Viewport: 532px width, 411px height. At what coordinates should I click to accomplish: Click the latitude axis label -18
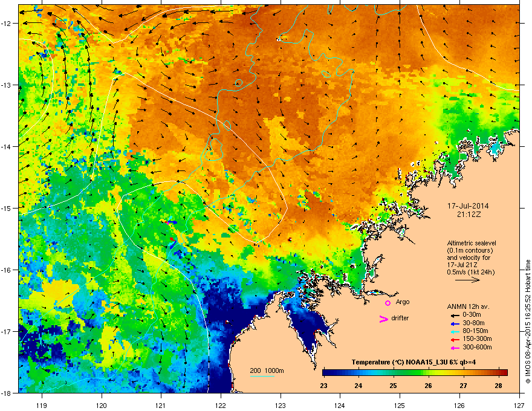coord(6,393)
